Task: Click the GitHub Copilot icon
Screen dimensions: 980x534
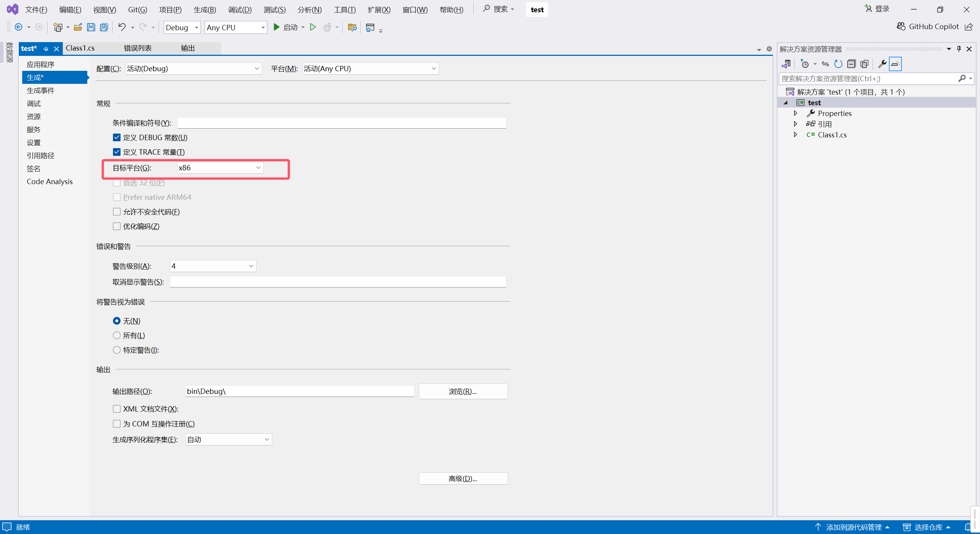Action: click(x=901, y=26)
